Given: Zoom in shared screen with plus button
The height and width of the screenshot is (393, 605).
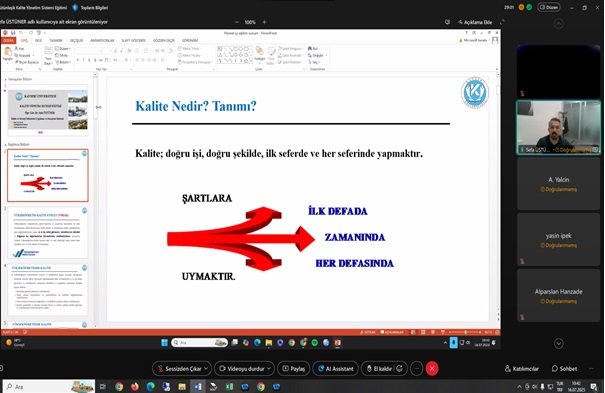Looking at the screenshot, I should click(264, 22).
